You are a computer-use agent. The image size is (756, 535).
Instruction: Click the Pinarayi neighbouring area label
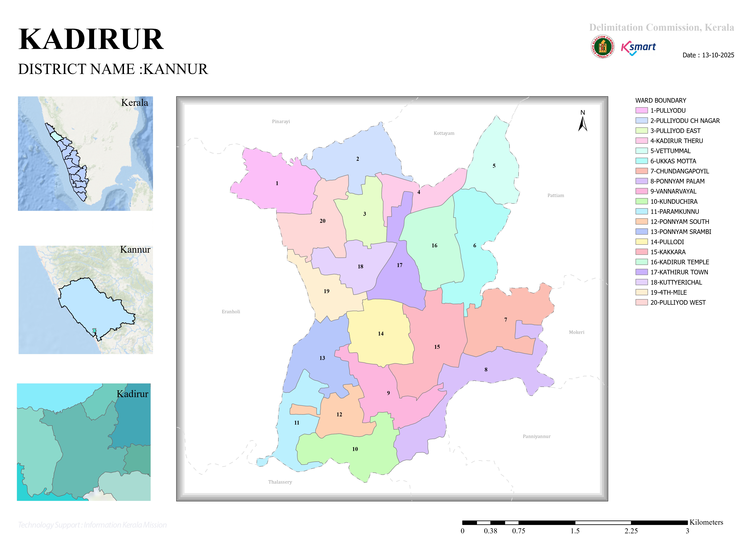click(x=281, y=122)
